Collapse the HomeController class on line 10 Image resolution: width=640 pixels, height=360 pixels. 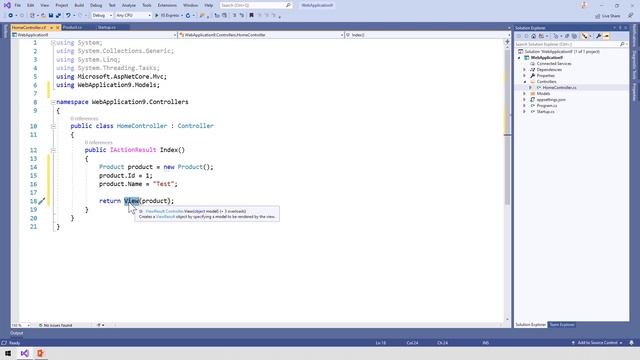pyautogui.click(x=53, y=126)
